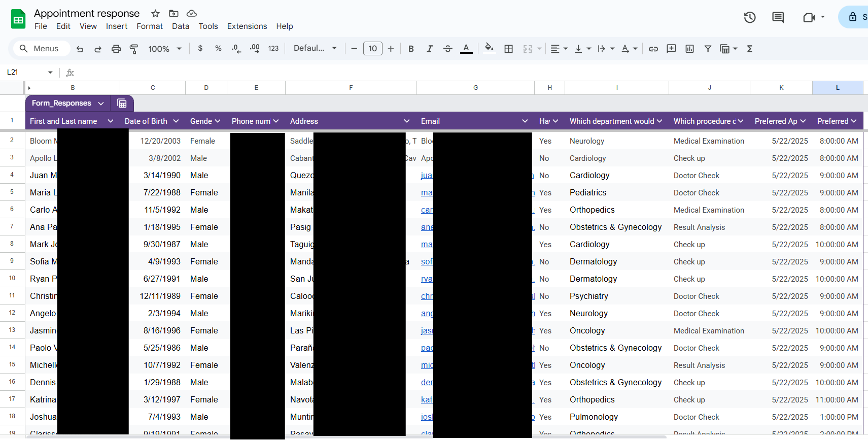Open the Data menu

point(181,26)
